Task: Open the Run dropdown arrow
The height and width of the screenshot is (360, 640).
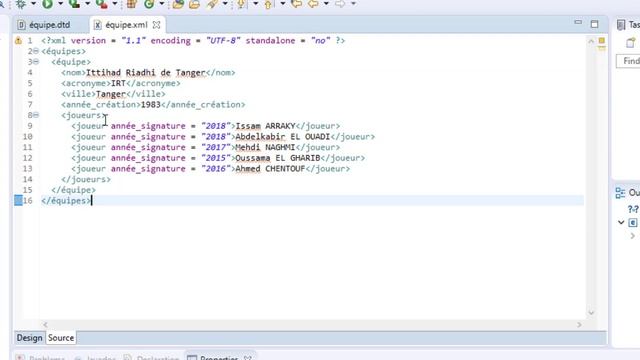Action: coord(60,4)
